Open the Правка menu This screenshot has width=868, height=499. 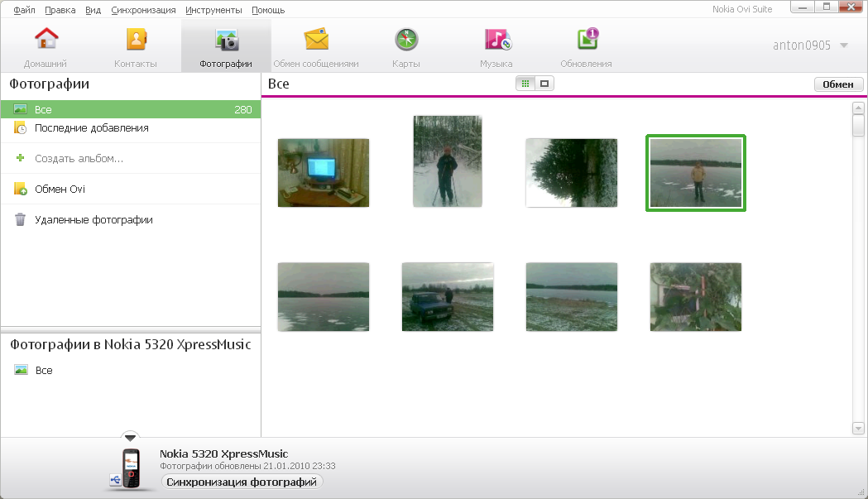pos(60,10)
